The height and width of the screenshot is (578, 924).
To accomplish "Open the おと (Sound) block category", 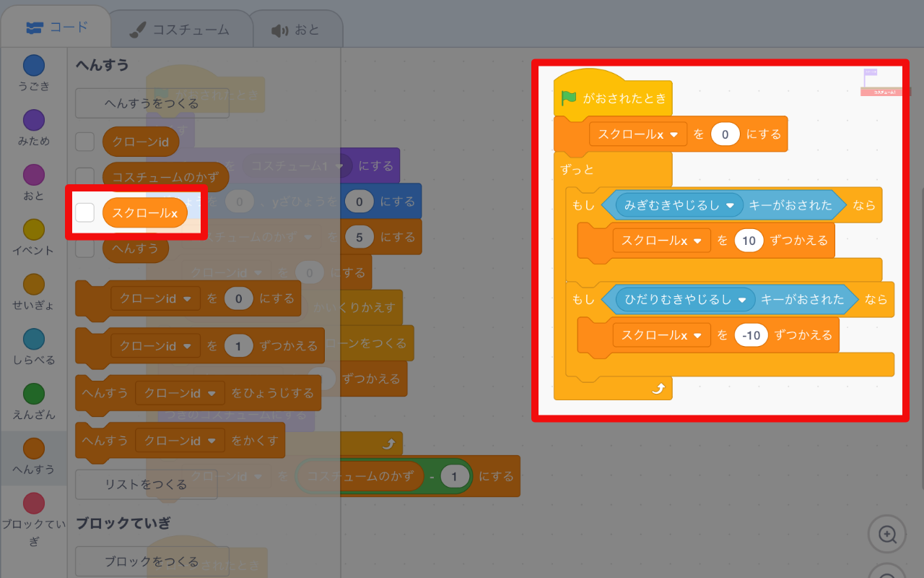I will (33, 176).
